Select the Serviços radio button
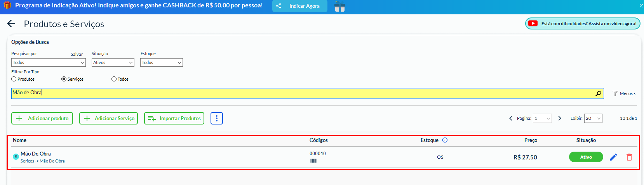Viewport: 644px width, 185px height. [64, 79]
